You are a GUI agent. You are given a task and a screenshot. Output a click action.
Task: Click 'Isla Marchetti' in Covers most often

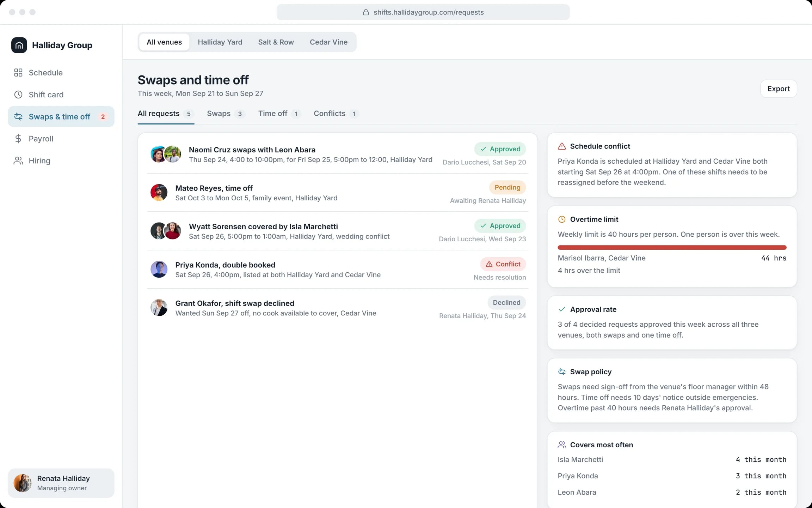580,460
